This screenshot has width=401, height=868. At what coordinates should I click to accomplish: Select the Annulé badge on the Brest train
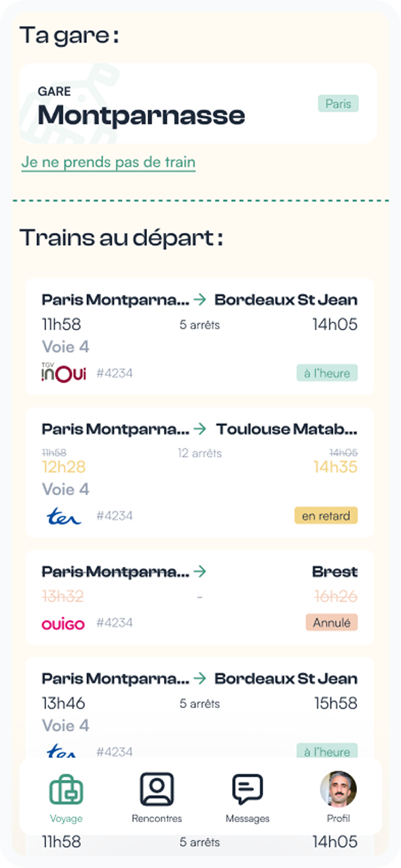tap(331, 623)
